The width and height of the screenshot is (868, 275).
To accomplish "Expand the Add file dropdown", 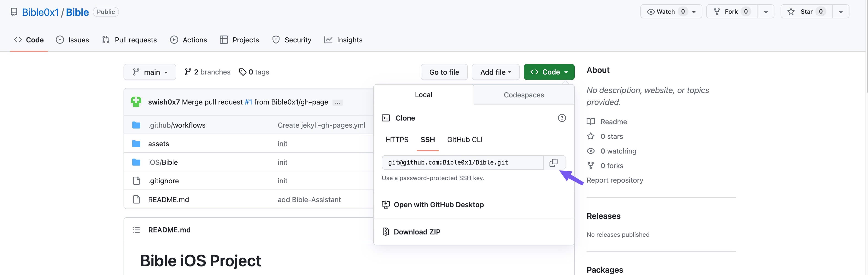I will coord(495,72).
